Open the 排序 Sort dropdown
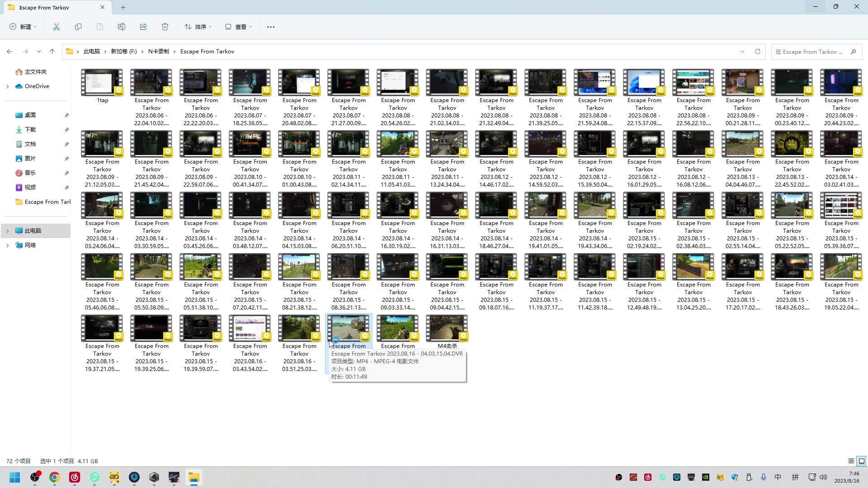 (x=198, y=27)
